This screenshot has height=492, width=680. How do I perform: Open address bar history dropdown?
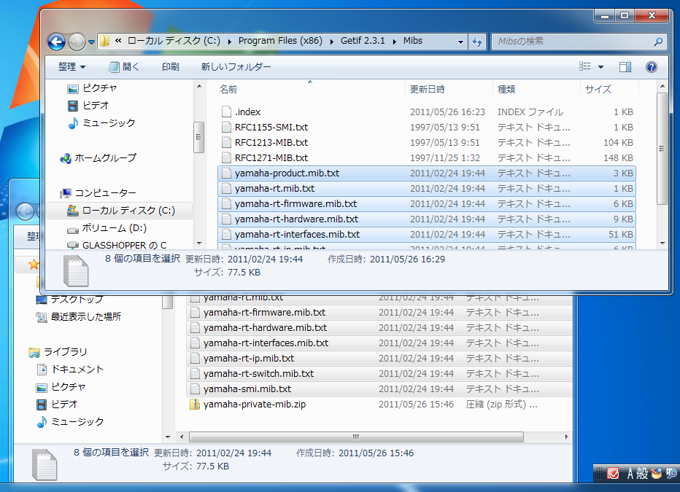[x=460, y=42]
